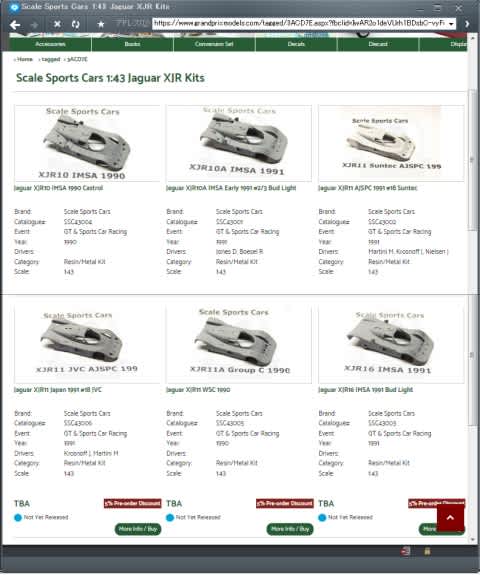Image resolution: width=480 pixels, height=575 pixels.
Task: Stop page loading with X icon
Action: pos(57,24)
